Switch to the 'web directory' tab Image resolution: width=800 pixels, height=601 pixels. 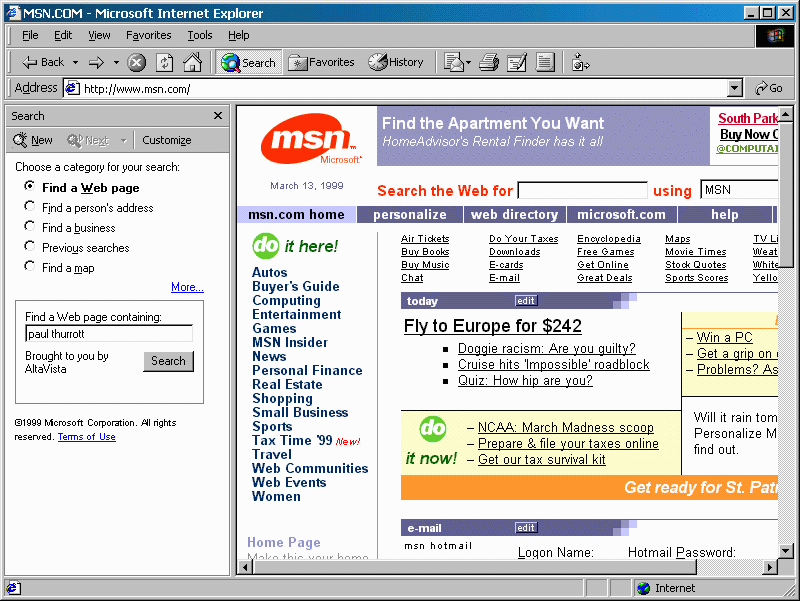[x=514, y=214]
